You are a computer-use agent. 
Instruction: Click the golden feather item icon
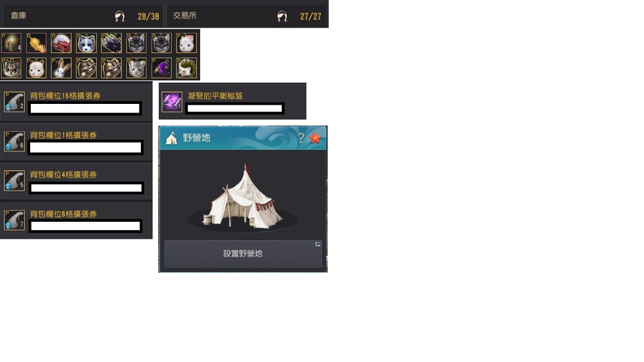coord(36,43)
